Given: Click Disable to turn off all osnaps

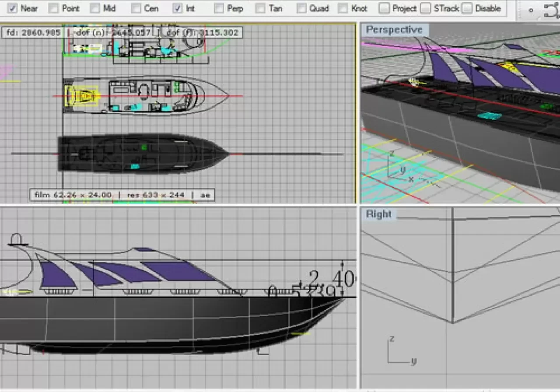Looking at the screenshot, I should (x=467, y=8).
